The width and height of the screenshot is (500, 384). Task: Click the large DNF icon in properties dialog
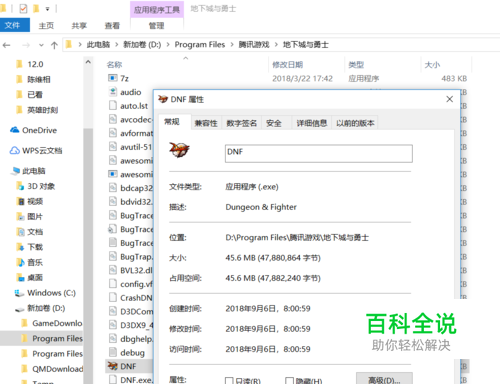tap(179, 150)
